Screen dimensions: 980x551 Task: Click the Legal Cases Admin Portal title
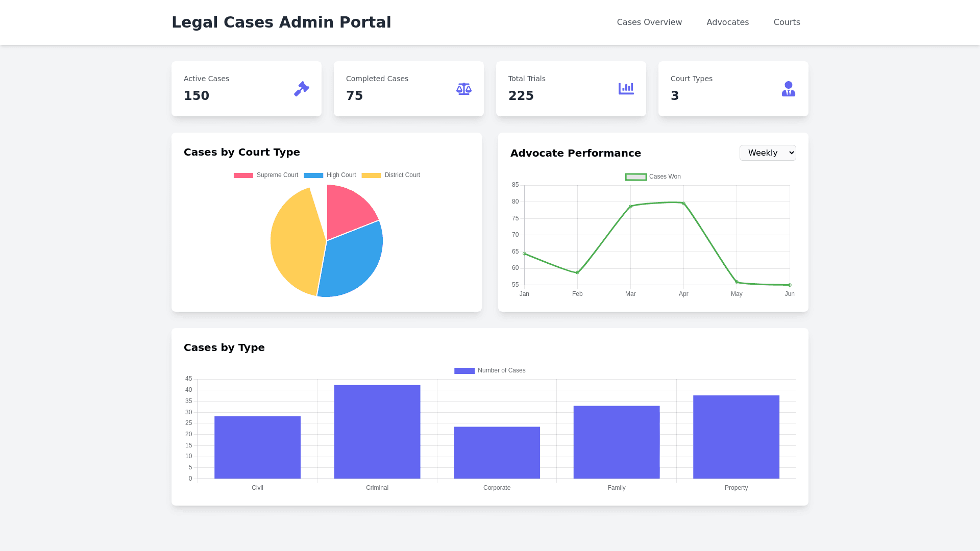(281, 22)
